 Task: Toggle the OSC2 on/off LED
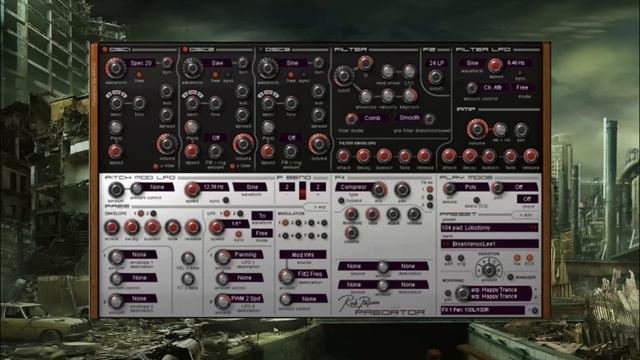click(184, 49)
